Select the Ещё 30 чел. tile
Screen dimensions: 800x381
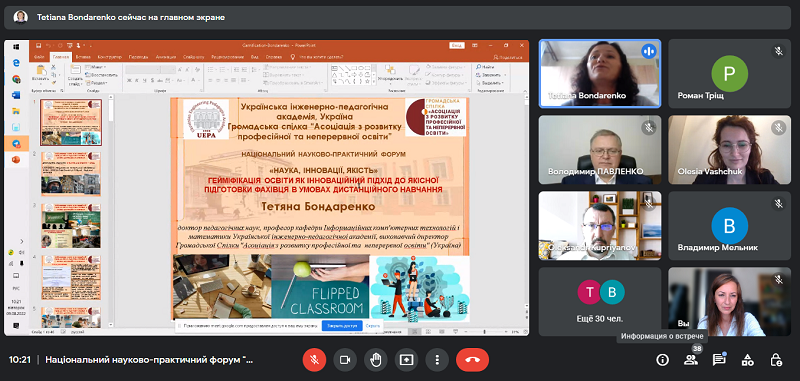(599, 302)
